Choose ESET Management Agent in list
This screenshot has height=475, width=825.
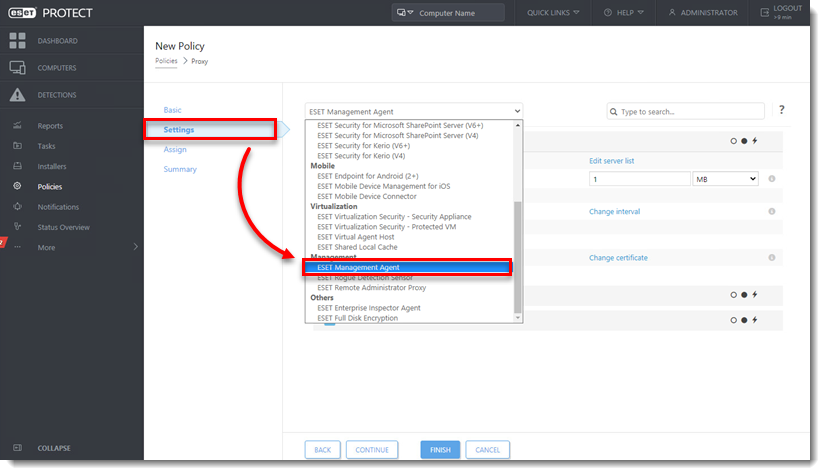tap(407, 267)
